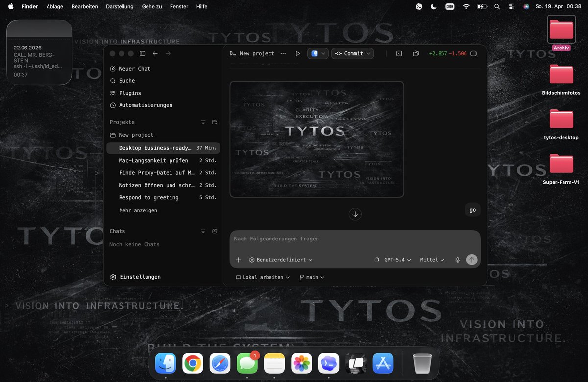The height and width of the screenshot is (382, 588).
Task: Open Safari from the Dock
Action: [220, 364]
